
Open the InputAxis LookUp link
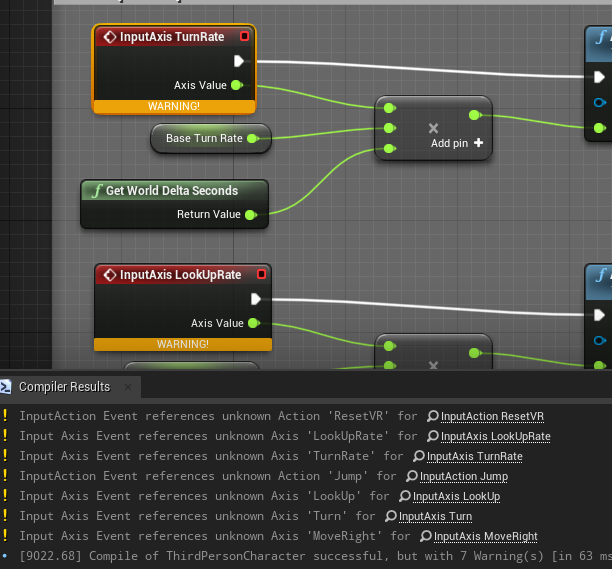pyautogui.click(x=456, y=496)
